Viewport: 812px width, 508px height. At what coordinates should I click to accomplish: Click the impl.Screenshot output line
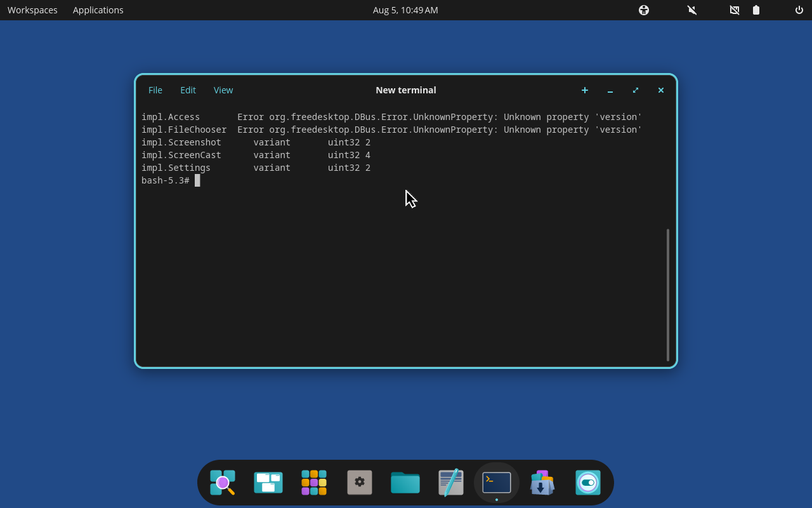(256, 142)
